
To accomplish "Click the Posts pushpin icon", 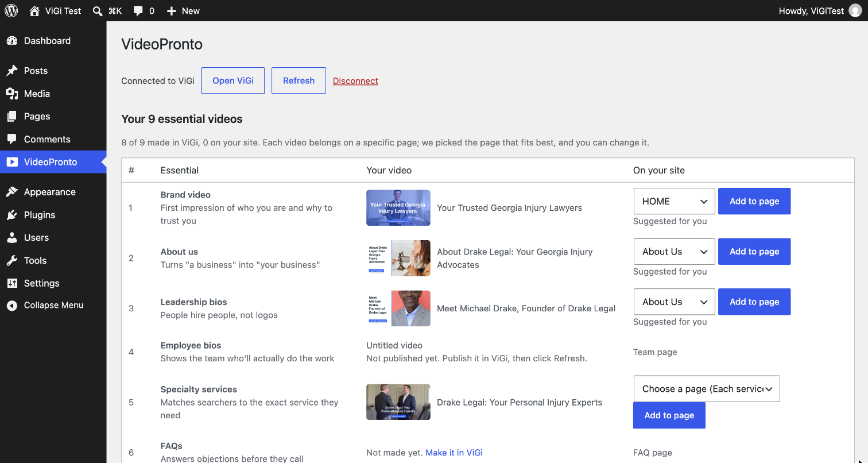I will [12, 71].
